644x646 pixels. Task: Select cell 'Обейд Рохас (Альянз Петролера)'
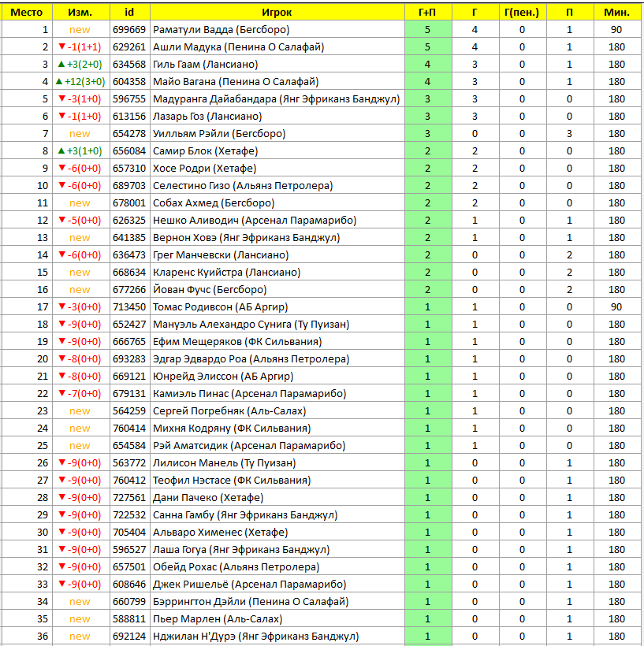[277, 567]
